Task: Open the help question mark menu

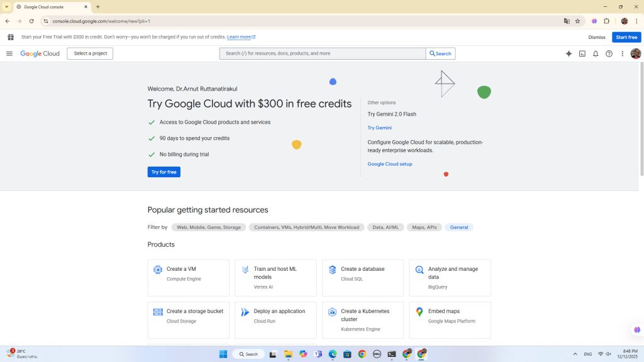Action: pos(609,53)
